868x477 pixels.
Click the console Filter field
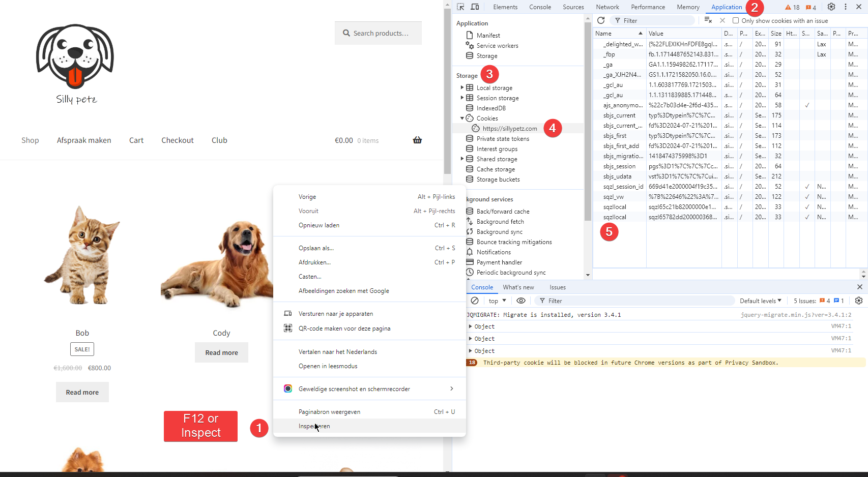[634, 301]
